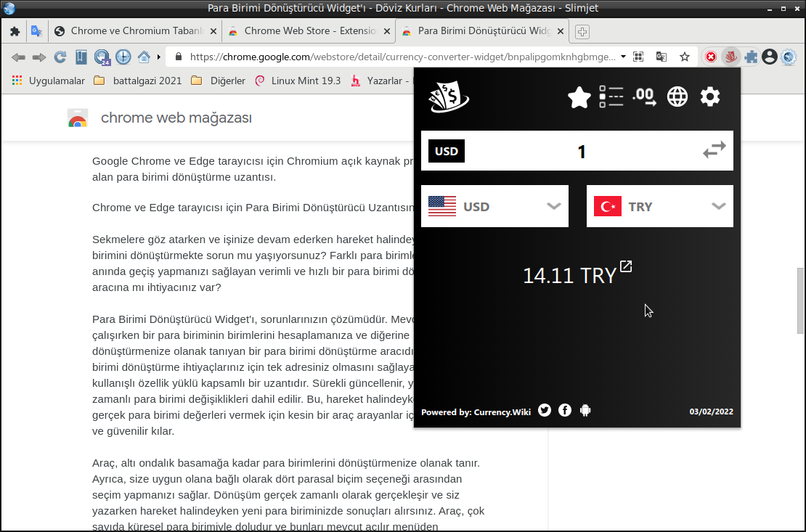Open the result in new window icon
The width and height of the screenshot is (806, 532).
[x=626, y=266]
